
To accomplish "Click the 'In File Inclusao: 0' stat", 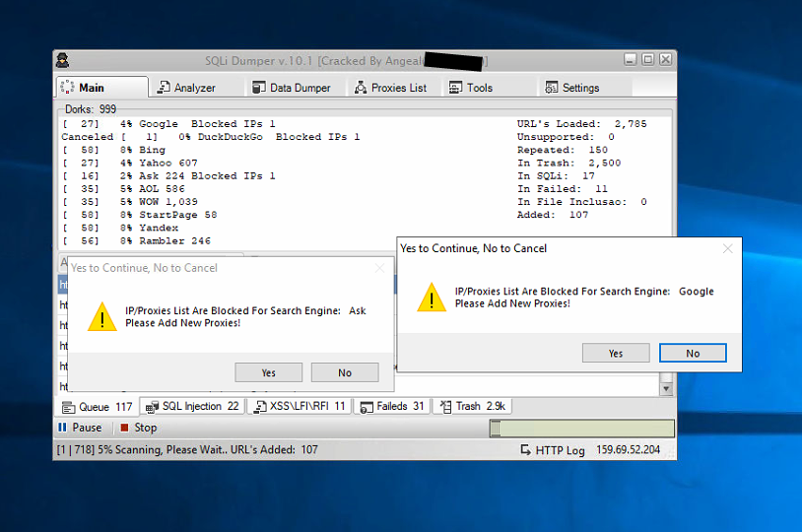I will 582,202.
